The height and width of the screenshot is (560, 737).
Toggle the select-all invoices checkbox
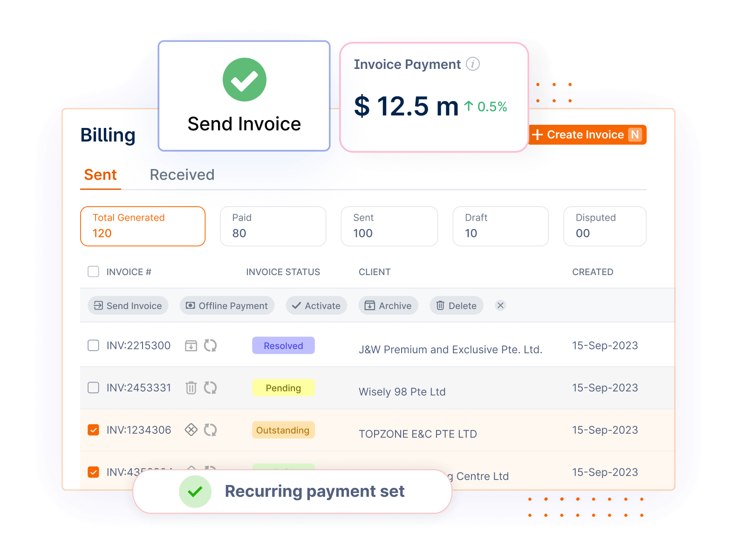(x=94, y=271)
